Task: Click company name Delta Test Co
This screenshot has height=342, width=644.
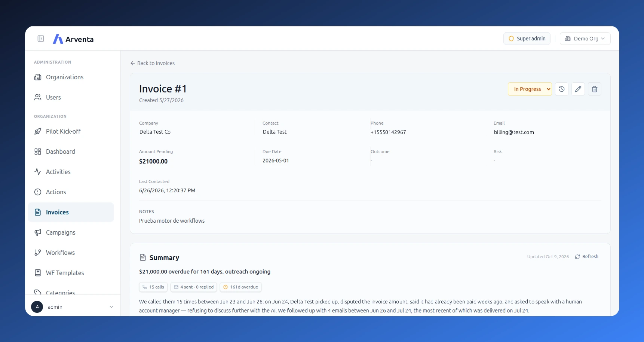Action: click(155, 132)
